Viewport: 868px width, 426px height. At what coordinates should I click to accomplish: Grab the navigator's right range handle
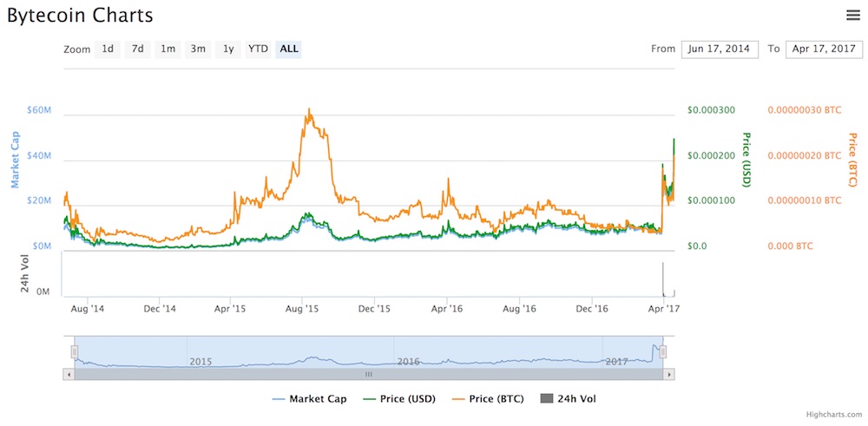pos(663,352)
